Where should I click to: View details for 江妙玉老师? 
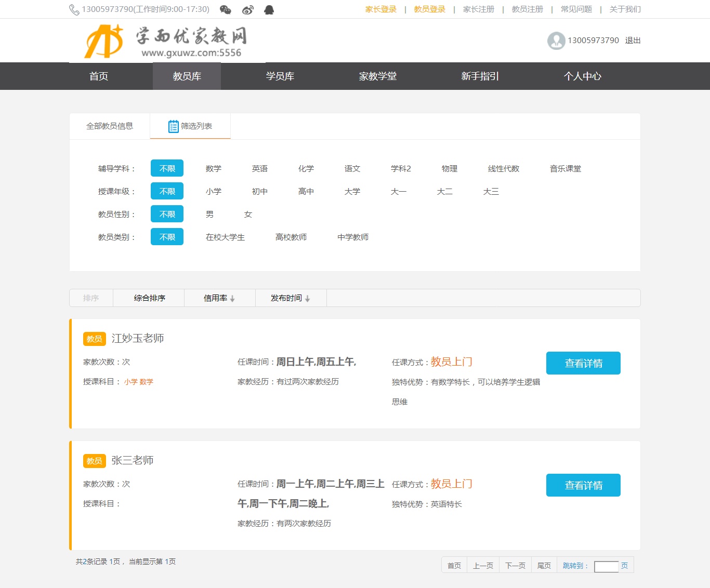click(x=583, y=363)
